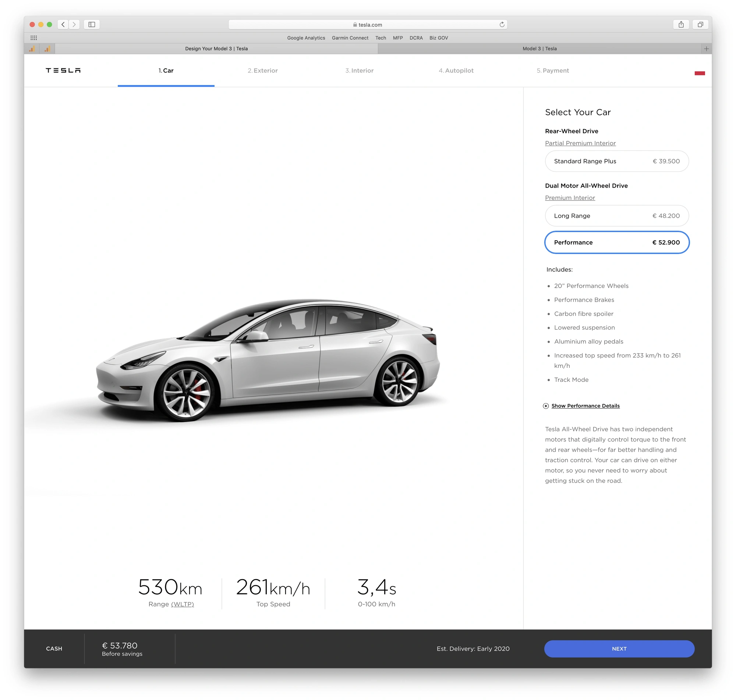736x700 pixels.
Task: Click the Carbon fibre spoiler list item
Action: click(x=583, y=314)
